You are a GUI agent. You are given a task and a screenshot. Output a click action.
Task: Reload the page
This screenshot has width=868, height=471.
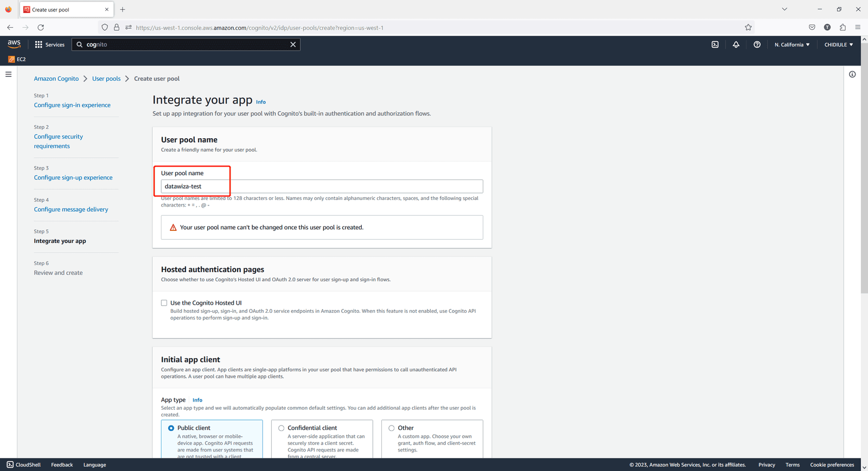[x=41, y=27]
